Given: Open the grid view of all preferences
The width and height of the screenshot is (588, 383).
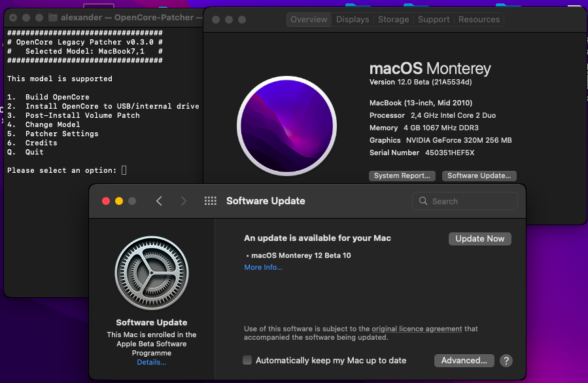Looking at the screenshot, I should (x=211, y=201).
